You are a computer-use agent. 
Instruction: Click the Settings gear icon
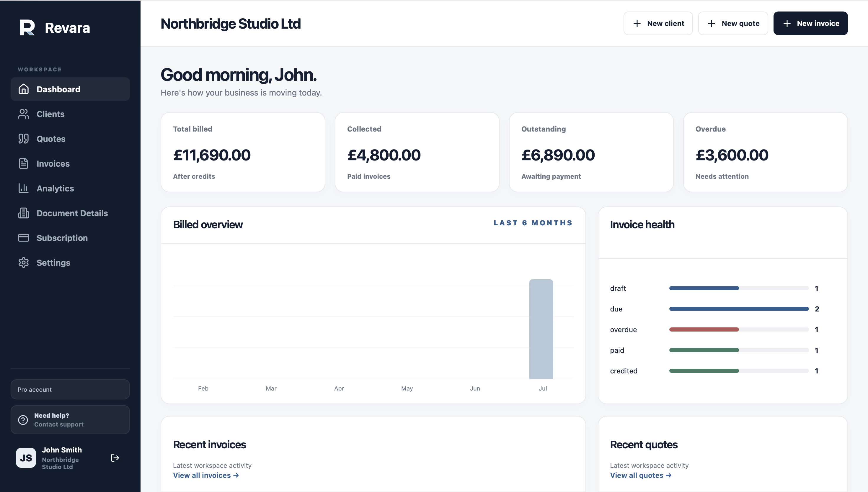tap(23, 263)
